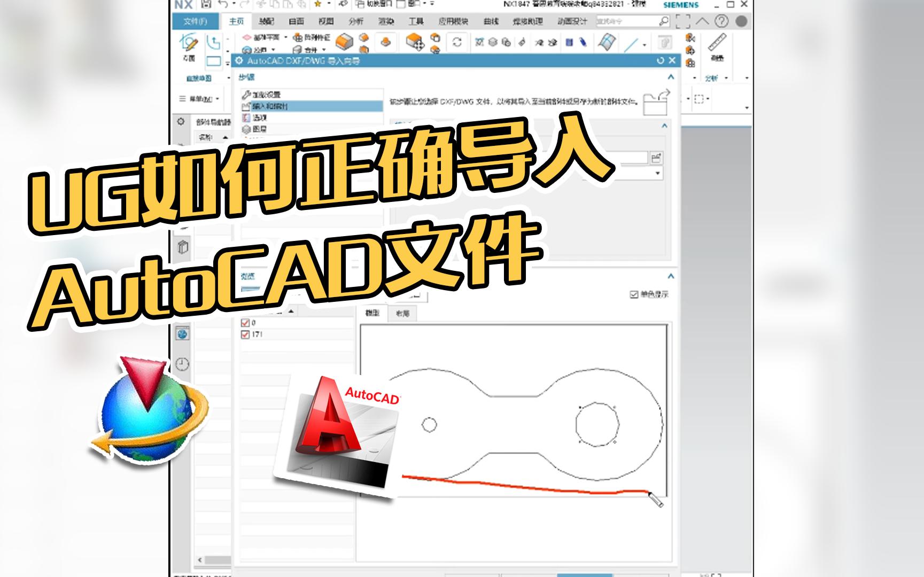Viewport: 924px width, 577px height.
Task: Open the Help question mark icon
Action: pos(721,21)
